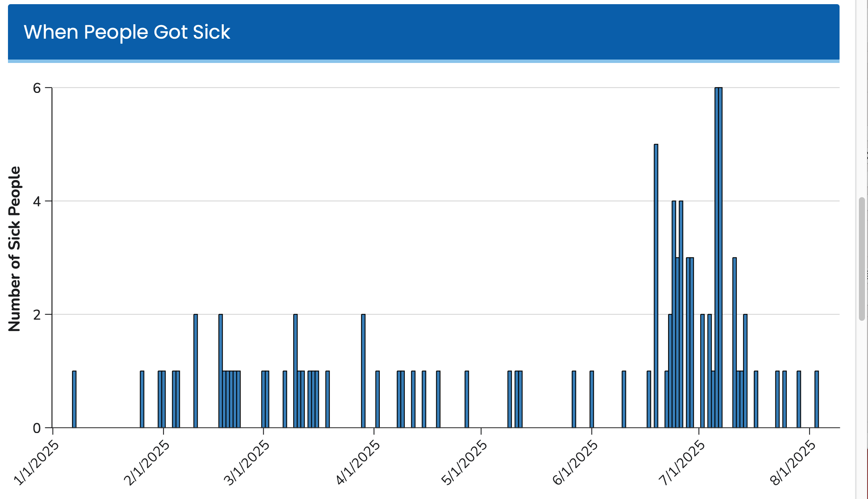Click the 5/1/2025 x-axis label
The height and width of the screenshot is (499, 868).
click(x=464, y=463)
